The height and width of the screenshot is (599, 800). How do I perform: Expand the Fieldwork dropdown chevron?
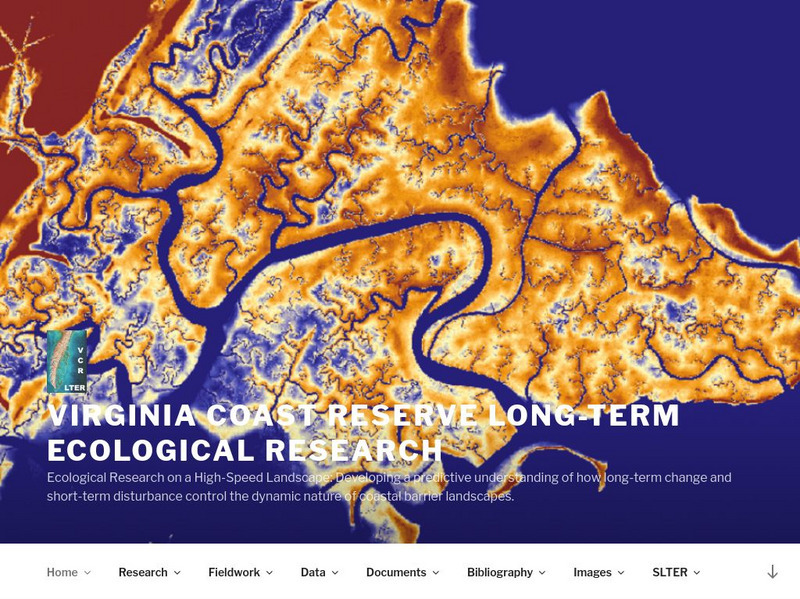(x=268, y=573)
